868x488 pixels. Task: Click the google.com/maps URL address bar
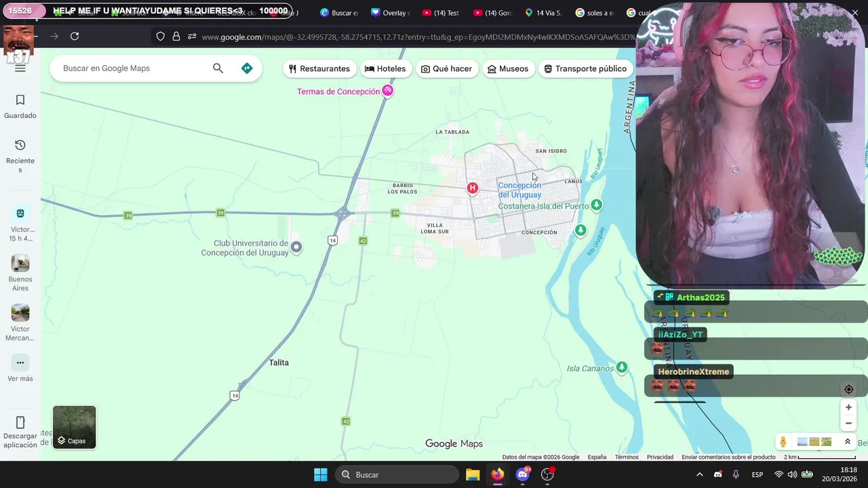(418, 37)
